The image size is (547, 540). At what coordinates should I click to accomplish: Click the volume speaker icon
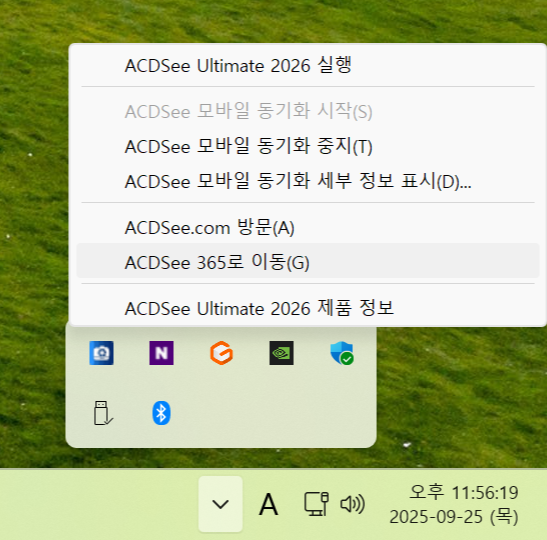(x=352, y=504)
